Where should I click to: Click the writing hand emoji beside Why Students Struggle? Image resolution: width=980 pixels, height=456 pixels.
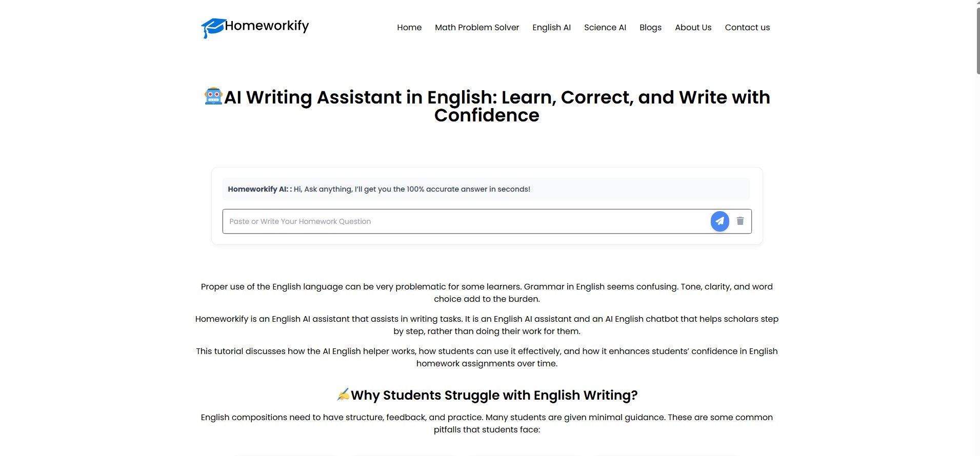point(343,395)
